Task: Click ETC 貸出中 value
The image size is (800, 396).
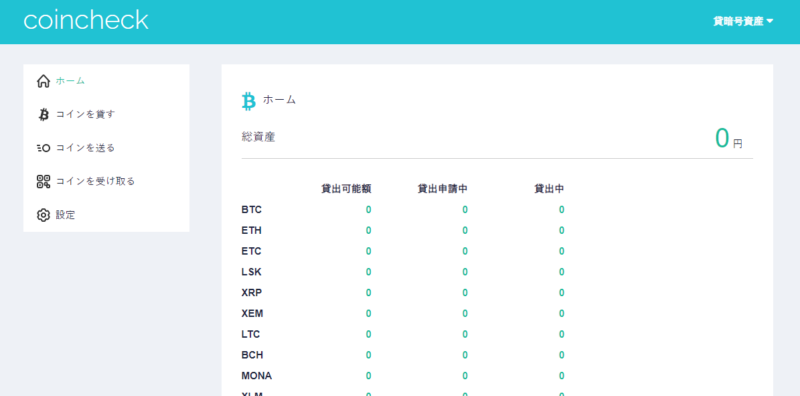Action: tap(561, 252)
